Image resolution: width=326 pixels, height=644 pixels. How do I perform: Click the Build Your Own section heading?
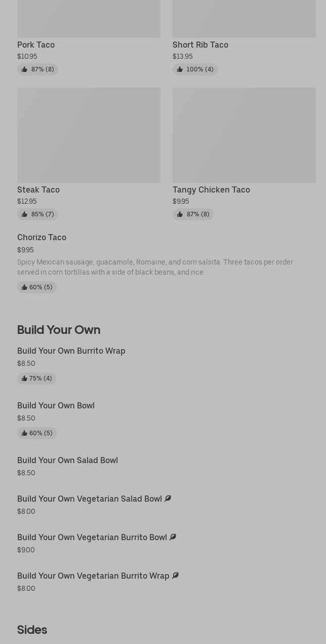(59, 330)
